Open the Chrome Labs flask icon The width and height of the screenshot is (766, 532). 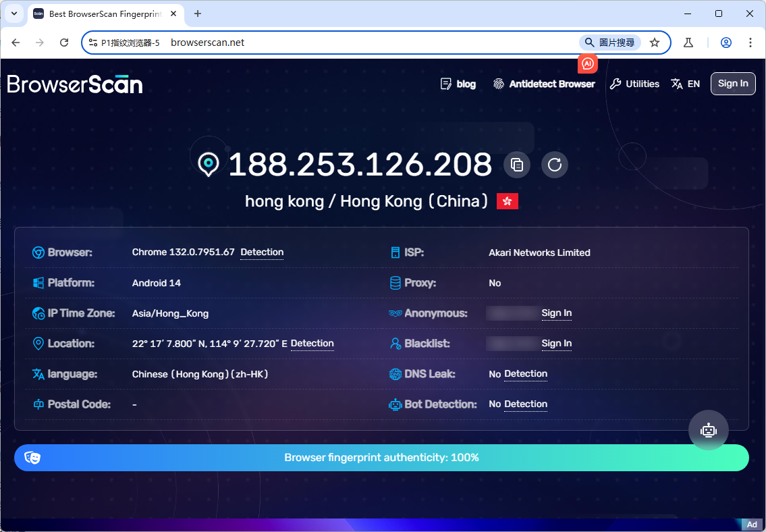pos(688,43)
